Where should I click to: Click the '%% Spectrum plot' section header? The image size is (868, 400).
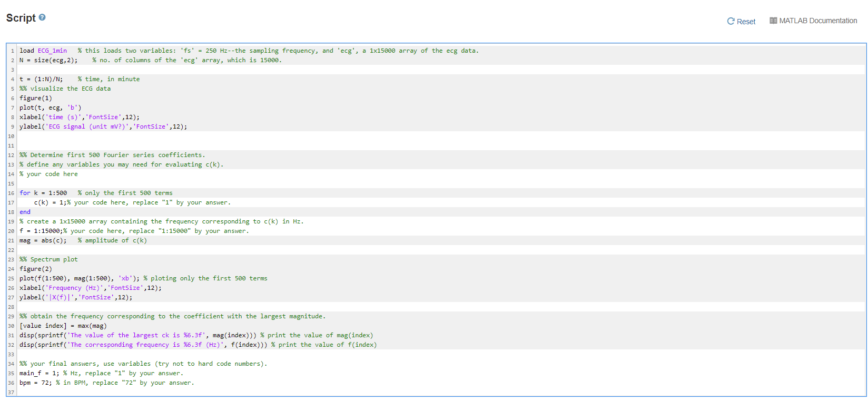pos(48,259)
